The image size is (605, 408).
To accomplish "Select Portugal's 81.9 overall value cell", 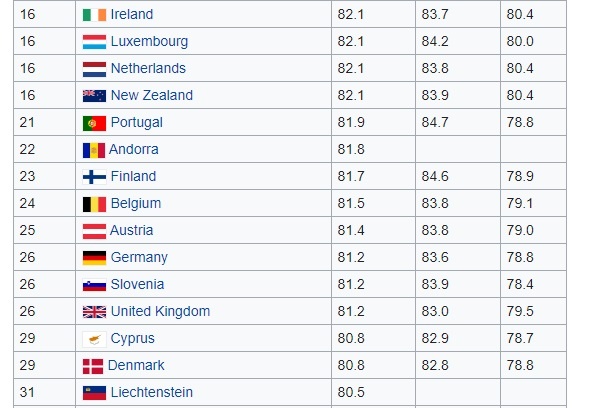I will tap(373, 122).
